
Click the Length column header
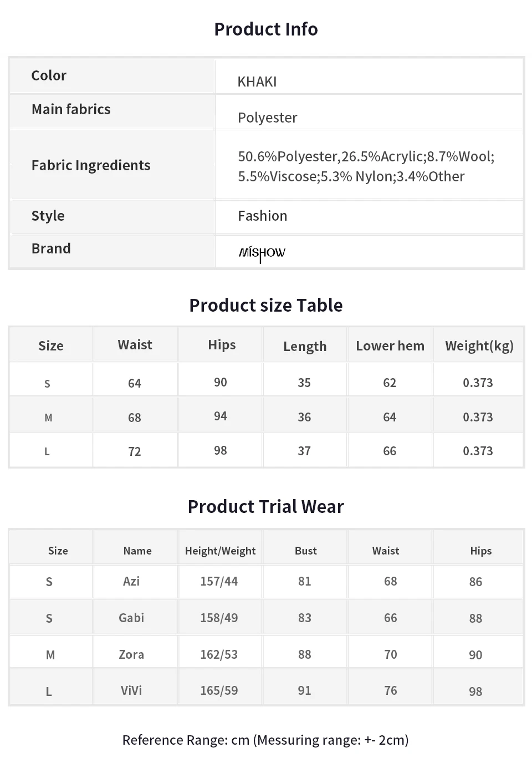[x=305, y=346]
